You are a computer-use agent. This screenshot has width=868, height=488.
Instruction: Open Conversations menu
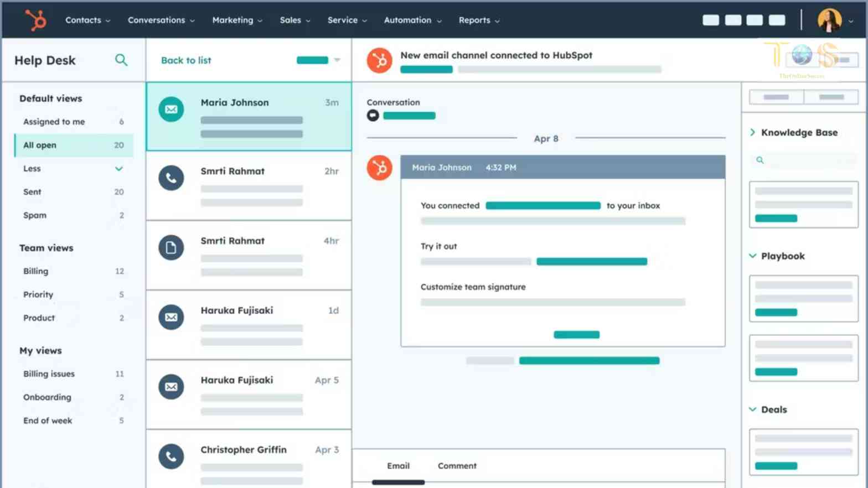(x=161, y=20)
